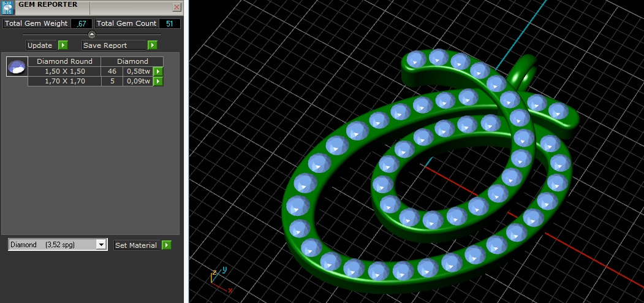Click the 0,58tw weight cell

(x=138, y=71)
